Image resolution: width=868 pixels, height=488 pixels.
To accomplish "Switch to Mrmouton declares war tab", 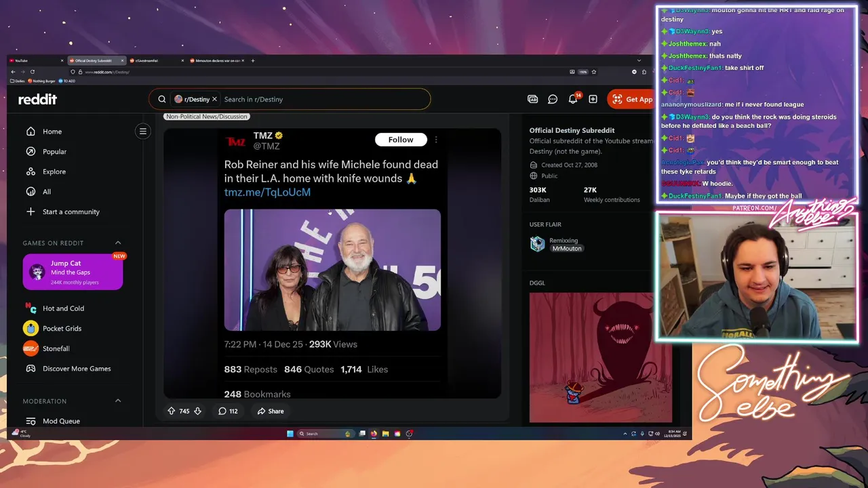I will pyautogui.click(x=217, y=60).
